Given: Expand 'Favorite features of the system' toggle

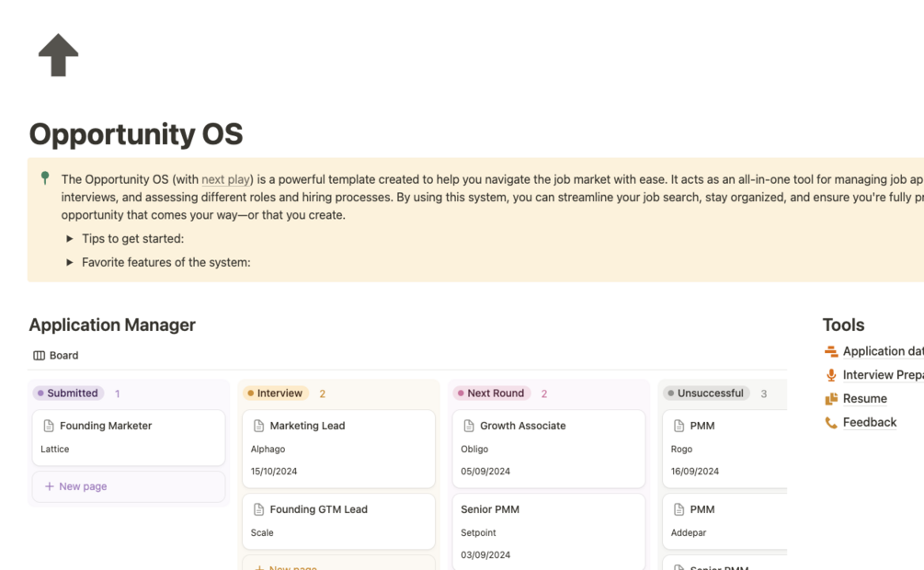Looking at the screenshot, I should pos(70,263).
